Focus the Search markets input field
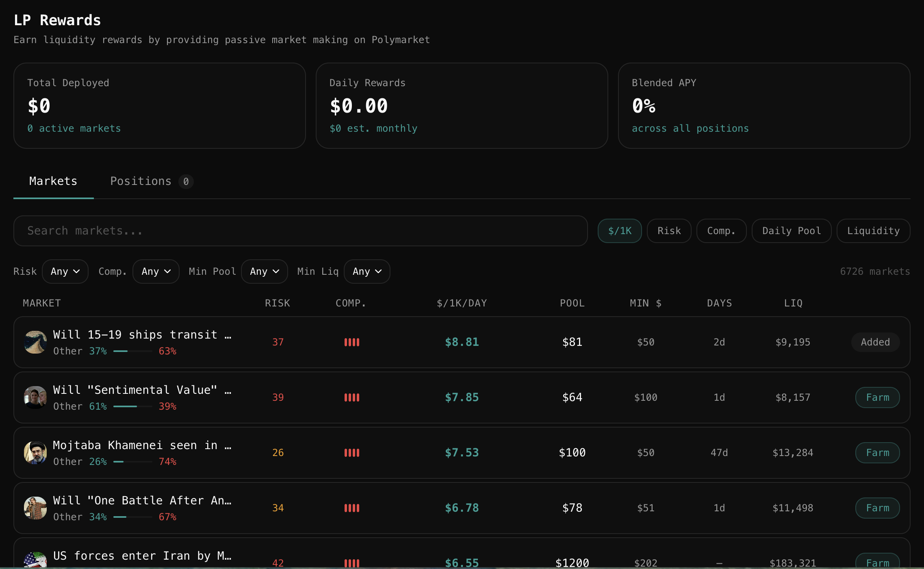 pyautogui.click(x=300, y=231)
